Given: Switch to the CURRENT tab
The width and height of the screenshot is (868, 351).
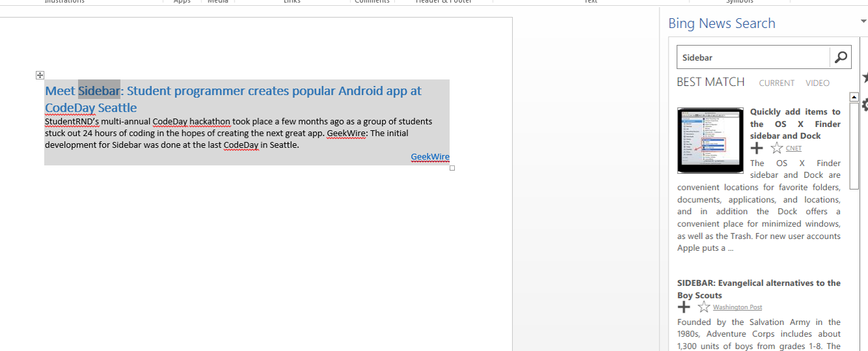Looking at the screenshot, I should tap(777, 83).
